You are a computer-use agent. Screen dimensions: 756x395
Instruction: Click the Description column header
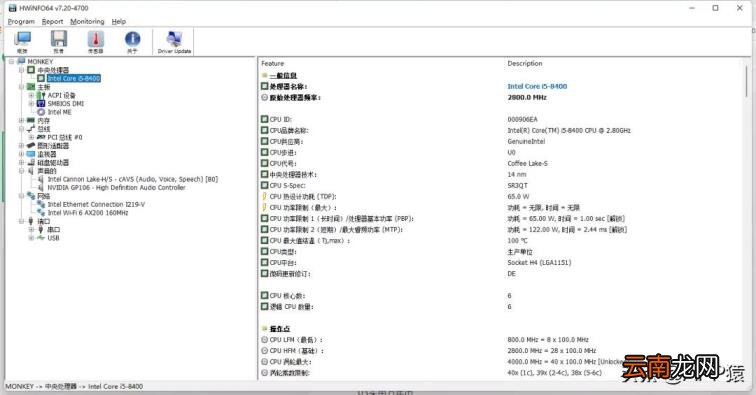[525, 64]
